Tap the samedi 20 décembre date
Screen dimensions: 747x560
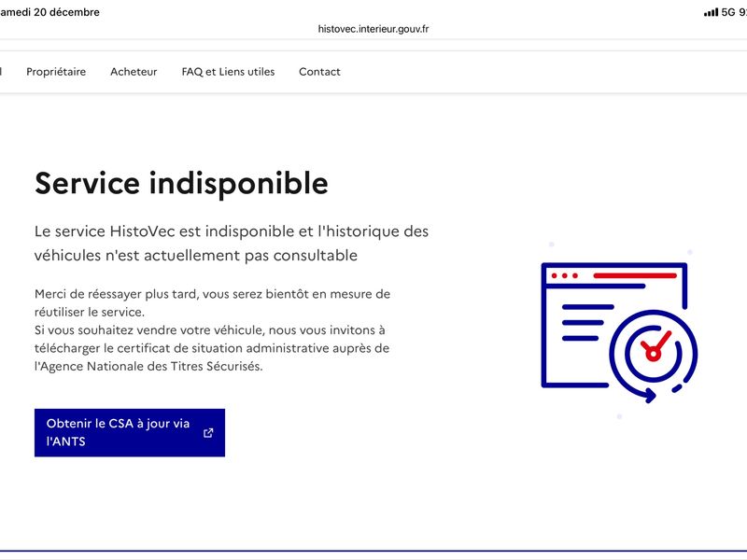51,12
